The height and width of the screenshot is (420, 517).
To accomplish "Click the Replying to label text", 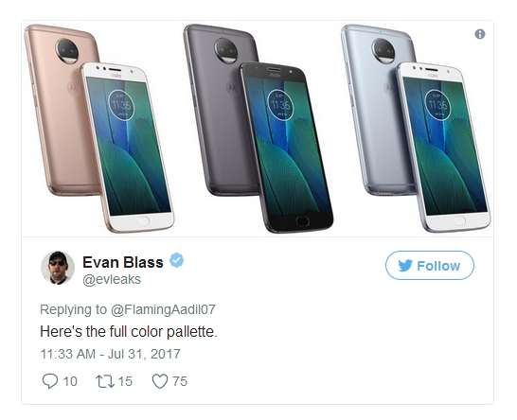I will coord(73,309).
